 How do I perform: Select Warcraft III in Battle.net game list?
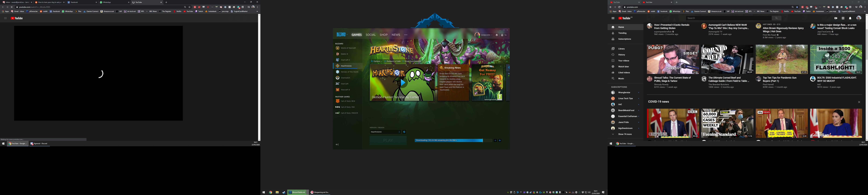pyautogui.click(x=348, y=90)
